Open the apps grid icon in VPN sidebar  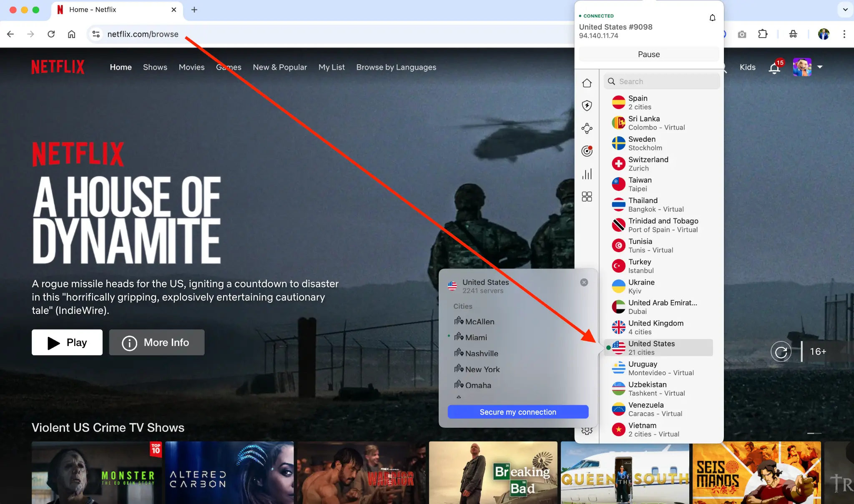[587, 197]
